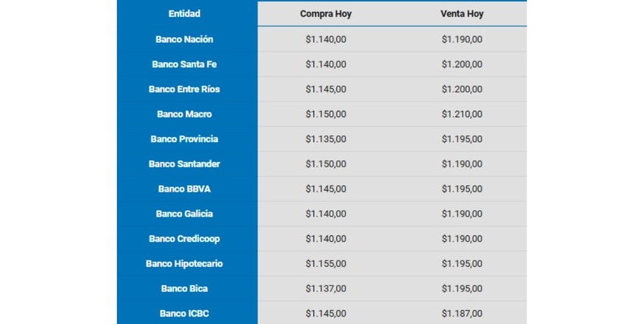Viewport: 644px width, 324px height.
Task: Select the Banco Santander row label
Action: [x=184, y=164]
